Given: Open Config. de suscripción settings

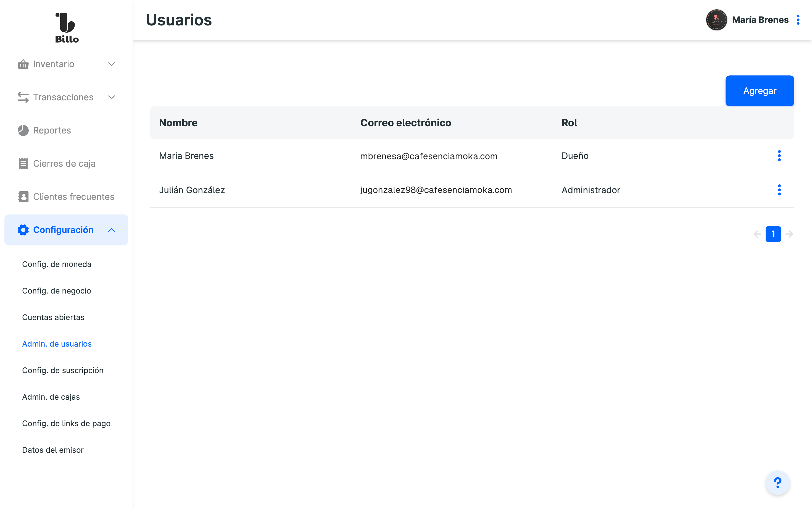Looking at the screenshot, I should tap(63, 371).
